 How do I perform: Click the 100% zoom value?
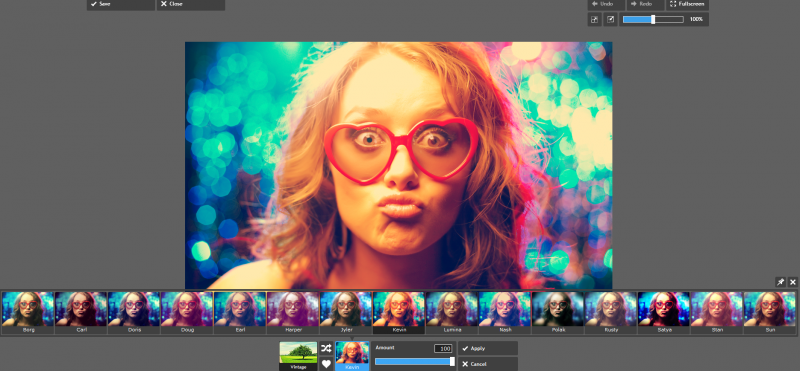(696, 19)
